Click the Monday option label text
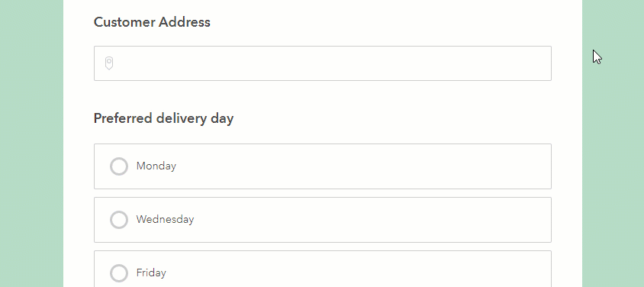 click(x=156, y=166)
